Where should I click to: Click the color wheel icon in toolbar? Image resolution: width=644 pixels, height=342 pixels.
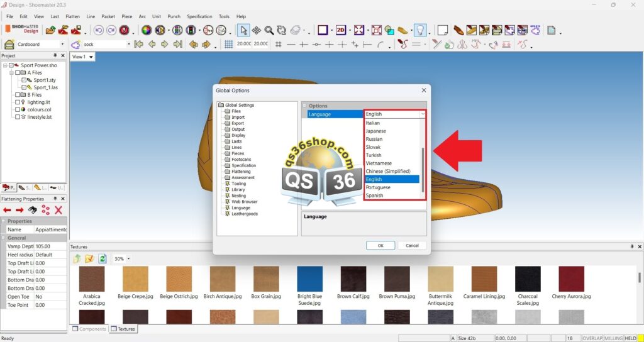[x=146, y=30]
